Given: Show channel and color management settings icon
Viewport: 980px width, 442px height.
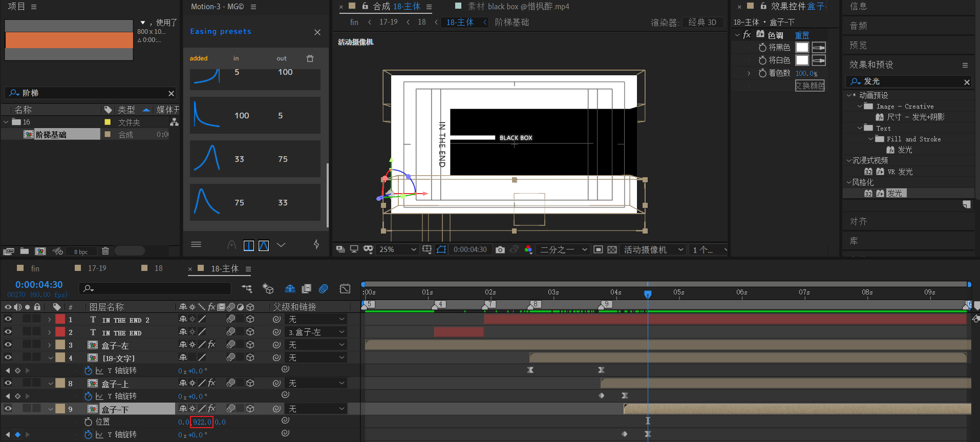Looking at the screenshot, I should click(528, 249).
